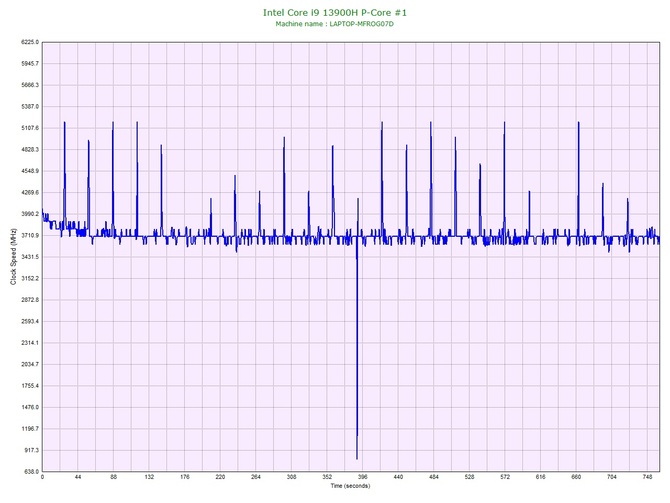Image resolution: width=670 pixels, height=503 pixels.
Task: Click the 'Machine name : LAPTOP-MFROG07D' subtitle
Action: click(x=335, y=24)
